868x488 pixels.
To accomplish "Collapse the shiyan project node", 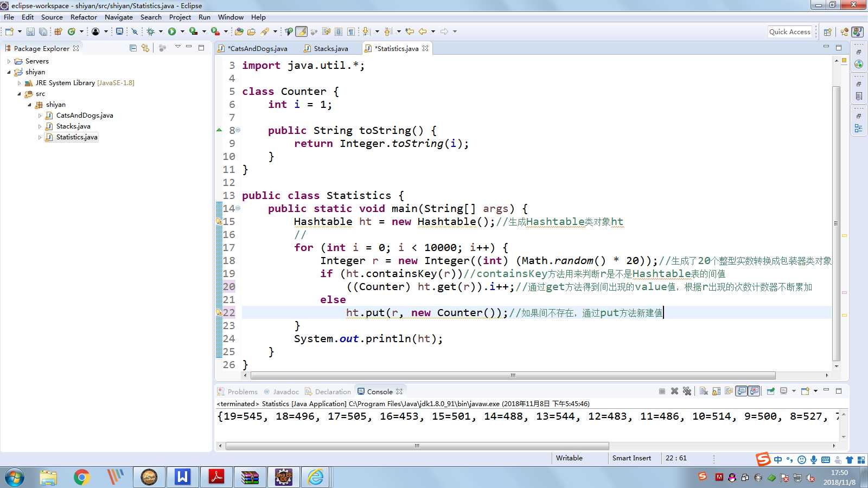I will coord(9,72).
